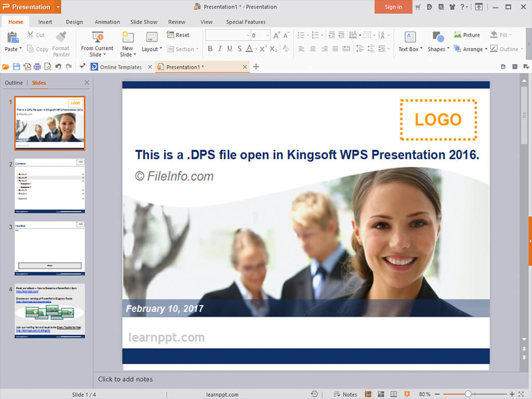Image resolution: width=532 pixels, height=399 pixels.
Task: Open the Animation tab
Action: click(107, 22)
